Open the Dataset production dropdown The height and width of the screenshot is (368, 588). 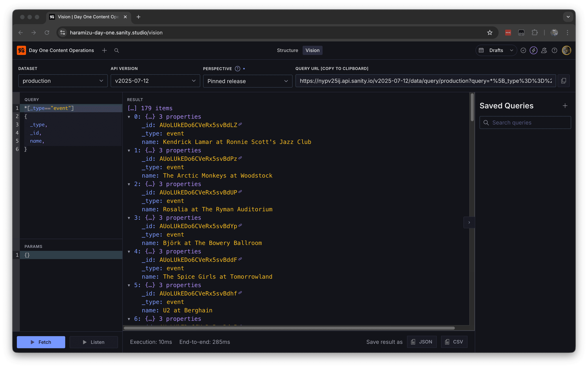click(63, 81)
